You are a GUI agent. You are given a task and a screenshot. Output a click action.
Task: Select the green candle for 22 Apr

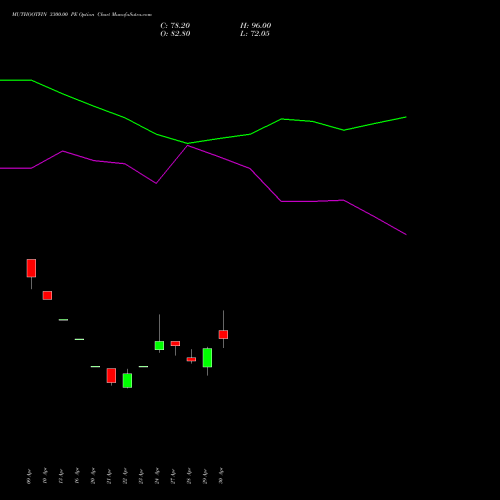(127, 380)
